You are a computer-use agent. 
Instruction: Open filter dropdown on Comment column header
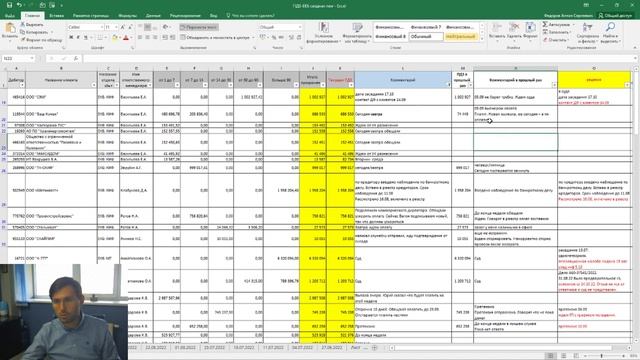click(x=449, y=85)
